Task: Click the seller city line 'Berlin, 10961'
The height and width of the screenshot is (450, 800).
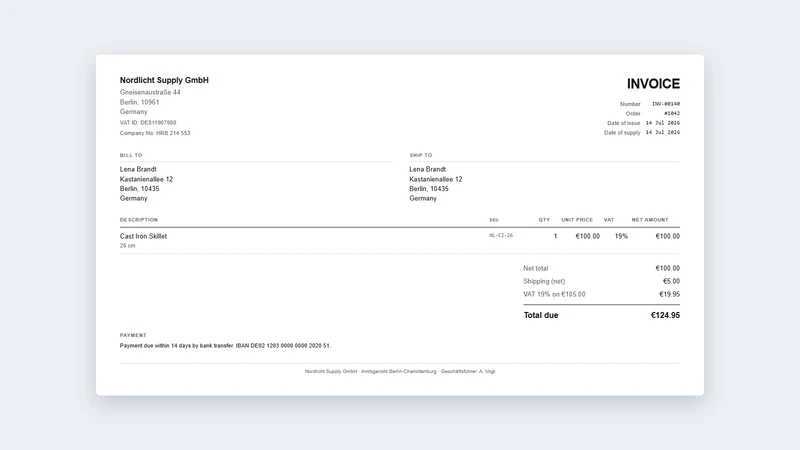Action: pyautogui.click(x=139, y=102)
